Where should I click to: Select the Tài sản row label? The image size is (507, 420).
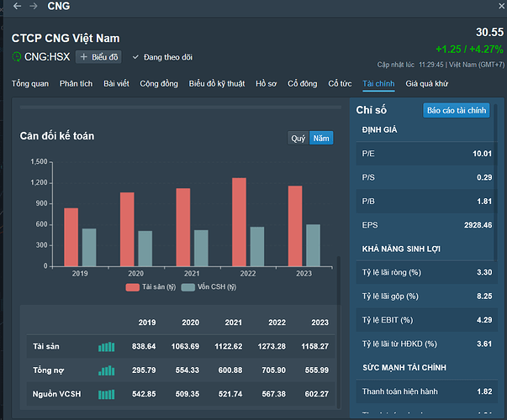[x=46, y=347]
